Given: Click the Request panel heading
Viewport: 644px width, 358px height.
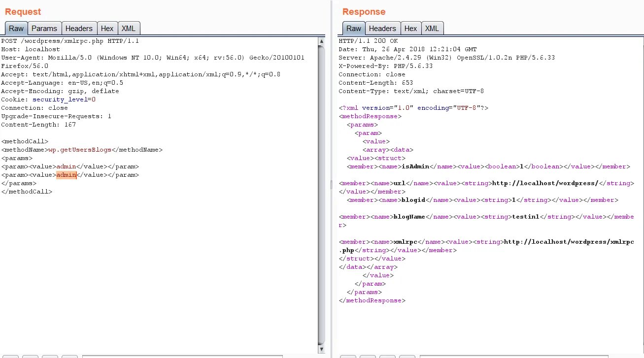Looking at the screenshot, I should pyautogui.click(x=23, y=12).
